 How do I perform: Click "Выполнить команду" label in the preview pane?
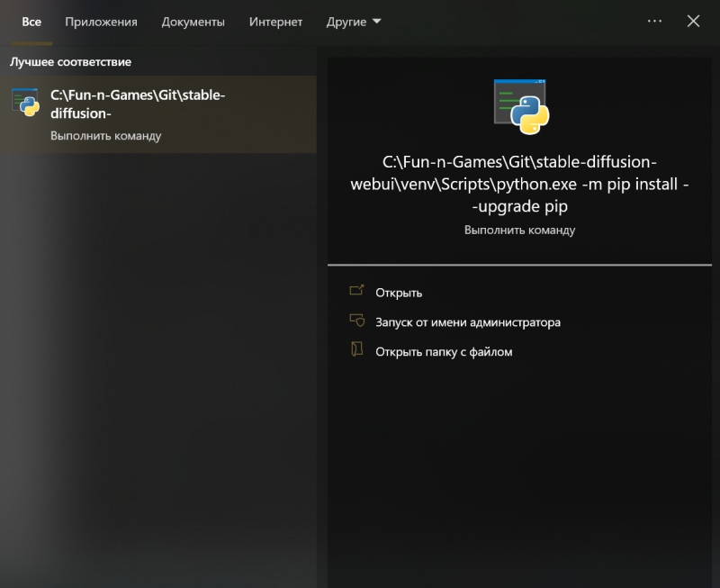point(519,230)
